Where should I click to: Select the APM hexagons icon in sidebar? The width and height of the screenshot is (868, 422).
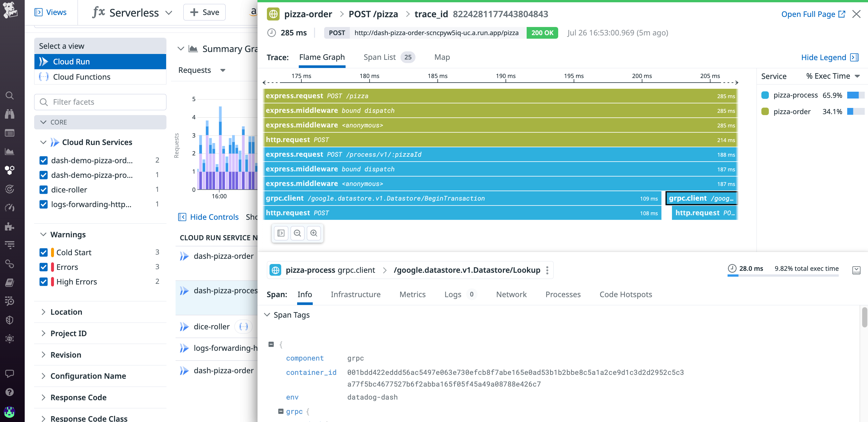[x=10, y=170]
